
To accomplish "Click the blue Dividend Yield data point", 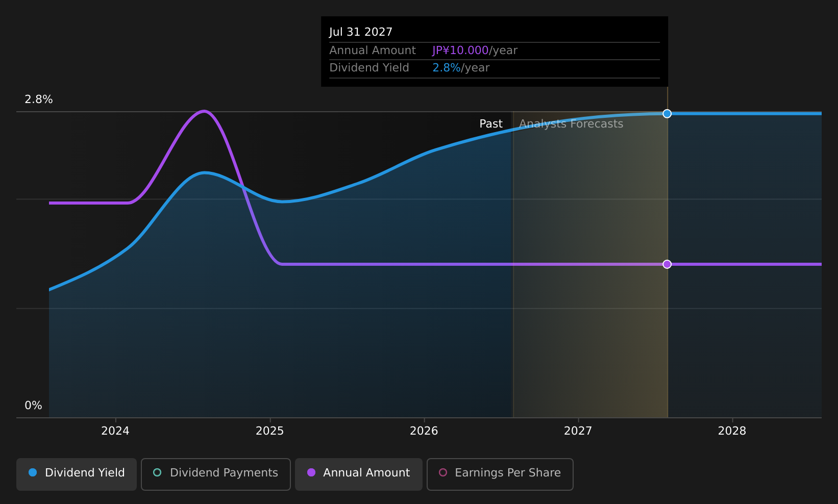I will [667, 113].
